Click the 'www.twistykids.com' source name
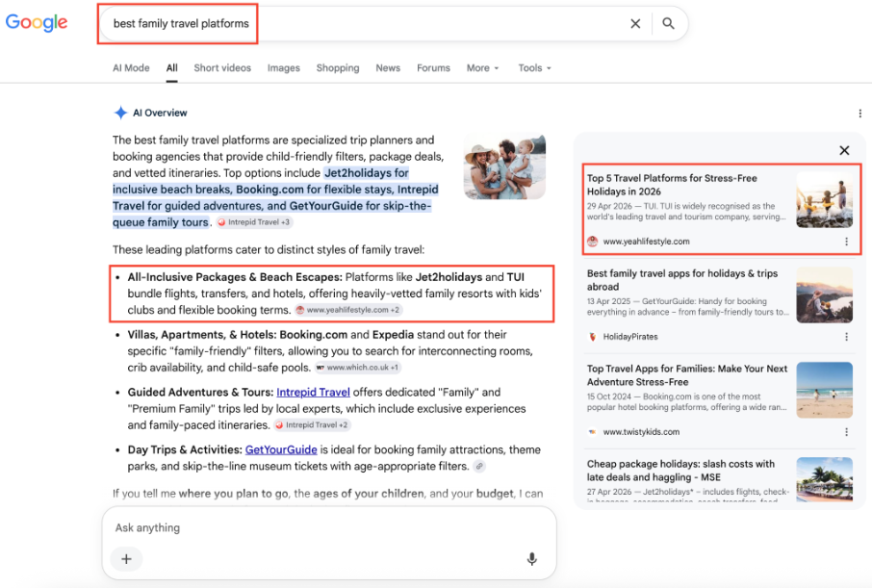 [641, 432]
